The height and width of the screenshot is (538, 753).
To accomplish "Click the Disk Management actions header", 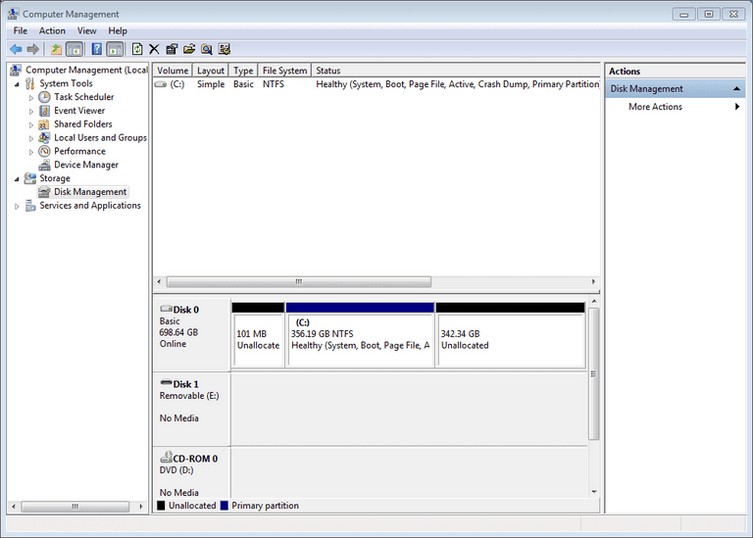I will coord(675,89).
